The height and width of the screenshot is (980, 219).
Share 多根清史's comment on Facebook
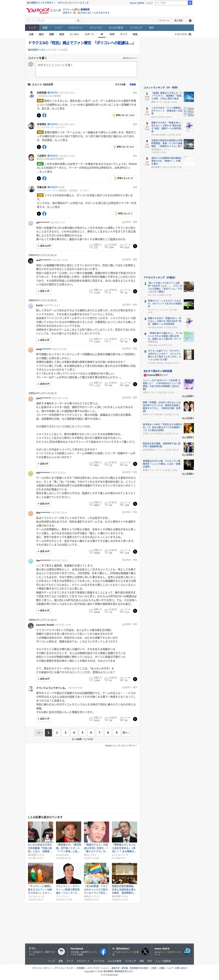click(45, 147)
